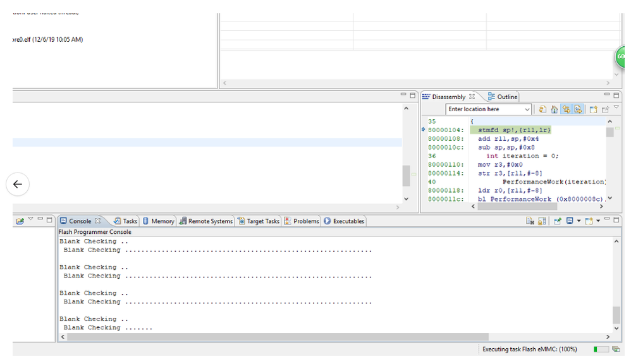The width and height of the screenshot is (631, 364).
Task: Click the int iteration = 0 source line
Action: tap(522, 156)
